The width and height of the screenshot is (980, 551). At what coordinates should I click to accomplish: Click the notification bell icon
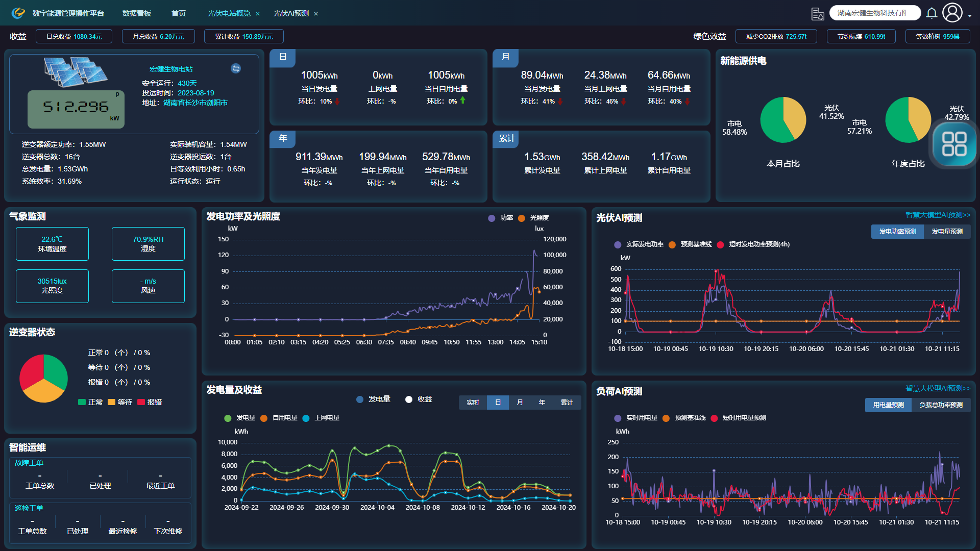click(x=932, y=13)
